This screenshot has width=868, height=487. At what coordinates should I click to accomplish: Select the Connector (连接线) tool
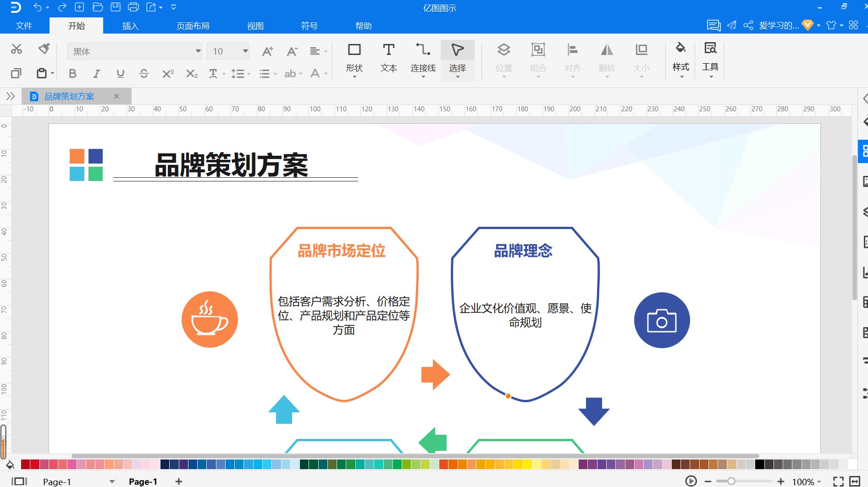[423, 60]
